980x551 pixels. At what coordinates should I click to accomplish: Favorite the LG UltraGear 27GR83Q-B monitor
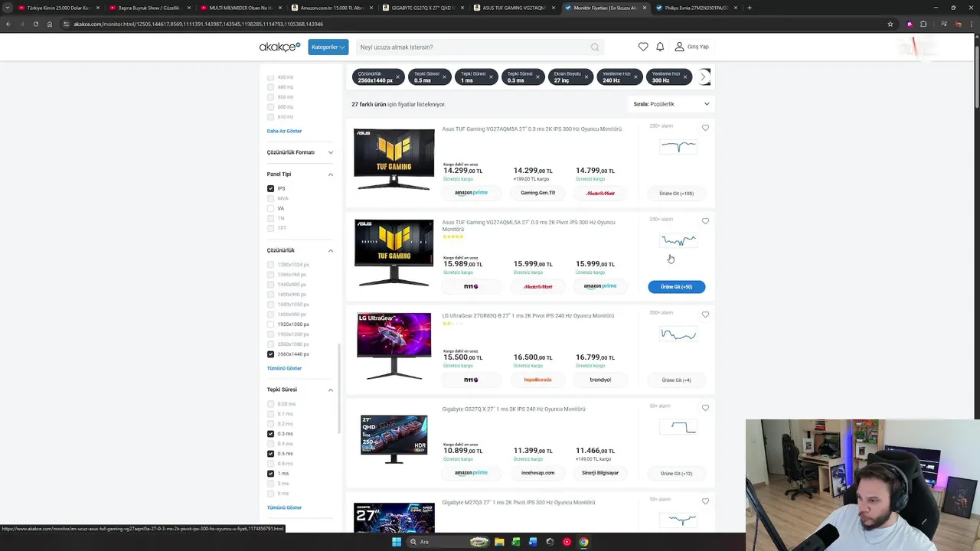[x=705, y=315]
